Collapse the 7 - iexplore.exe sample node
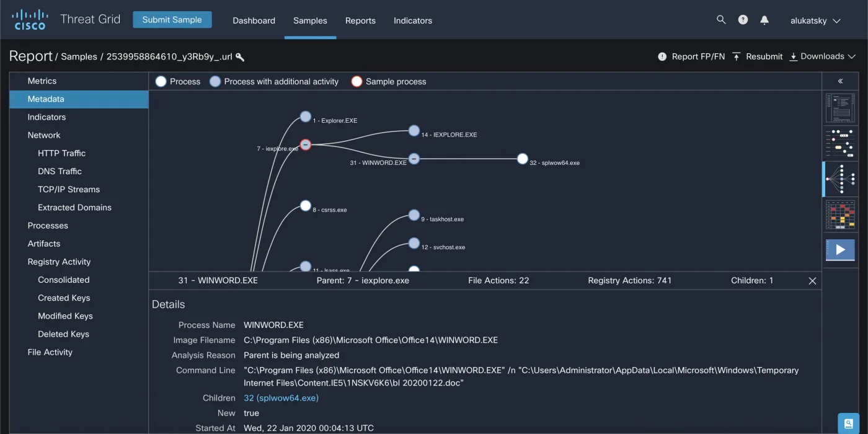 305,144
